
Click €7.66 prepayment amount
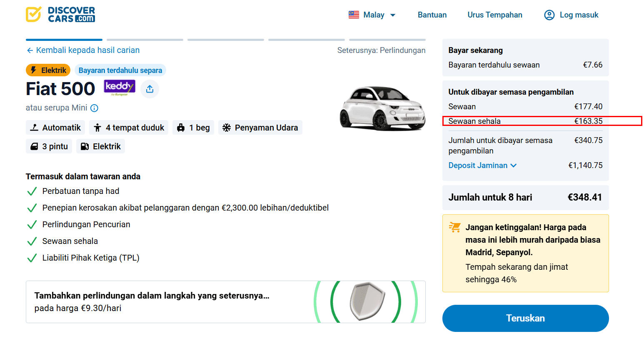[593, 65]
